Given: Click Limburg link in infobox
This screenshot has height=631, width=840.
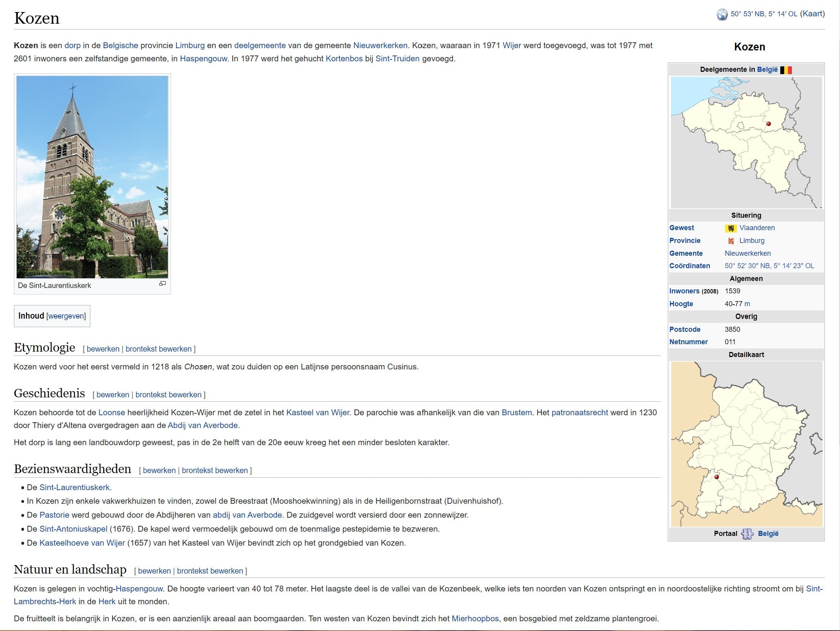Looking at the screenshot, I should [752, 241].
